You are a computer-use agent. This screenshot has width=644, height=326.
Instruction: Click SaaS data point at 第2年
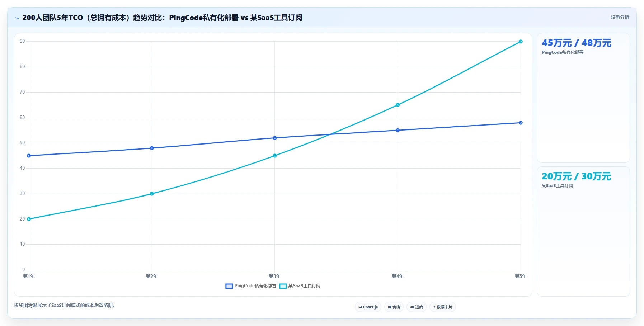pos(152,194)
